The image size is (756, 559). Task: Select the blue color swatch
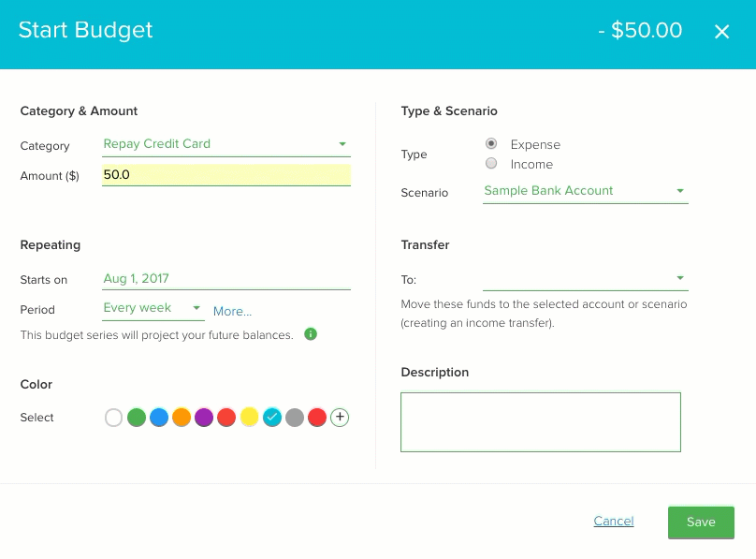[x=159, y=418]
